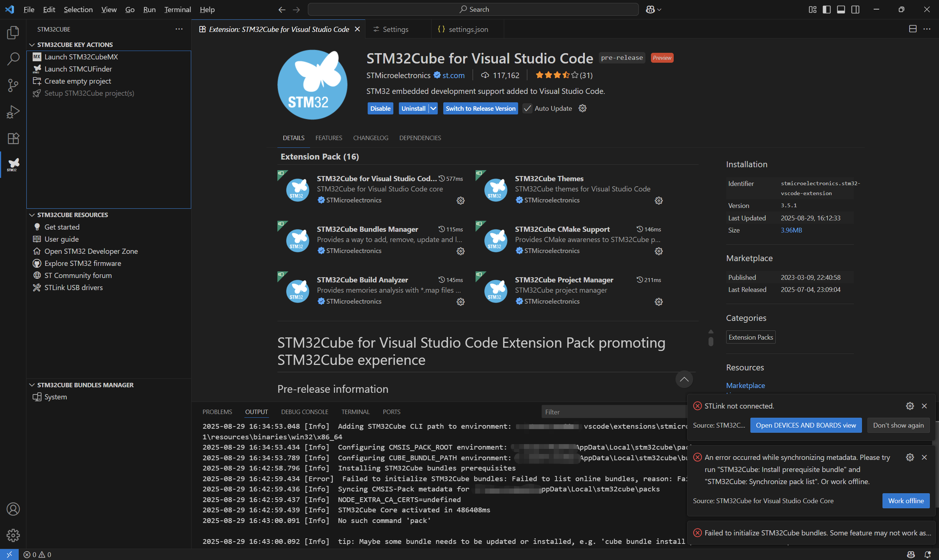Open Run and Debug view icon
Viewport: 939px width, 560px height.
coord(13,112)
